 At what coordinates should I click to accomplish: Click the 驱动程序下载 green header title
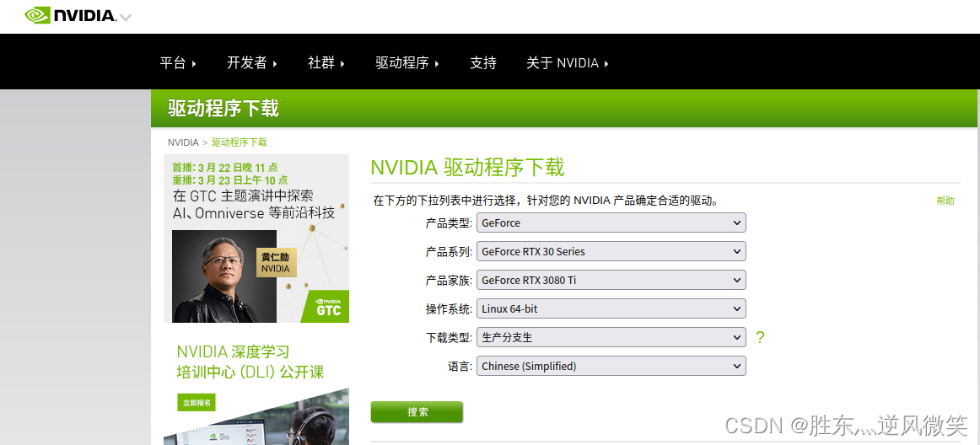pyautogui.click(x=223, y=108)
